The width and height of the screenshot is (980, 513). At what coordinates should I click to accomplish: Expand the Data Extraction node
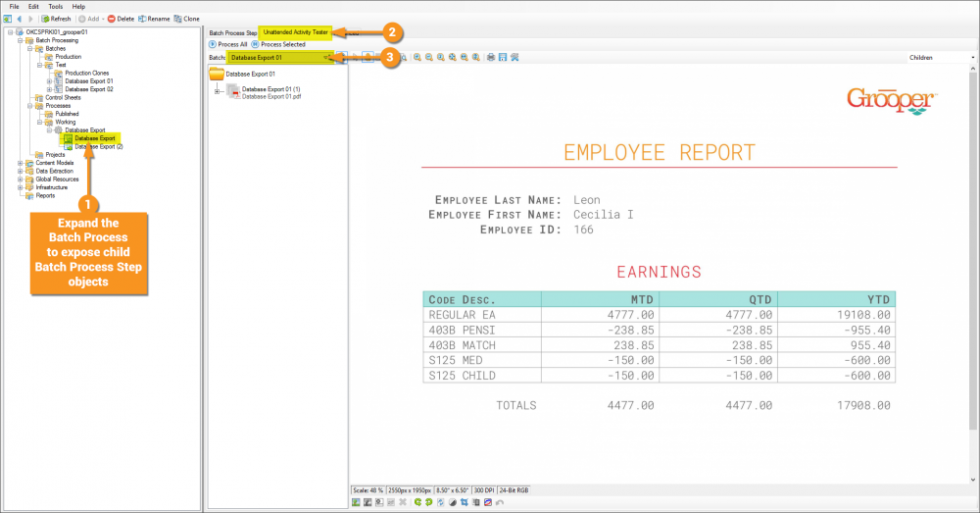coord(20,171)
